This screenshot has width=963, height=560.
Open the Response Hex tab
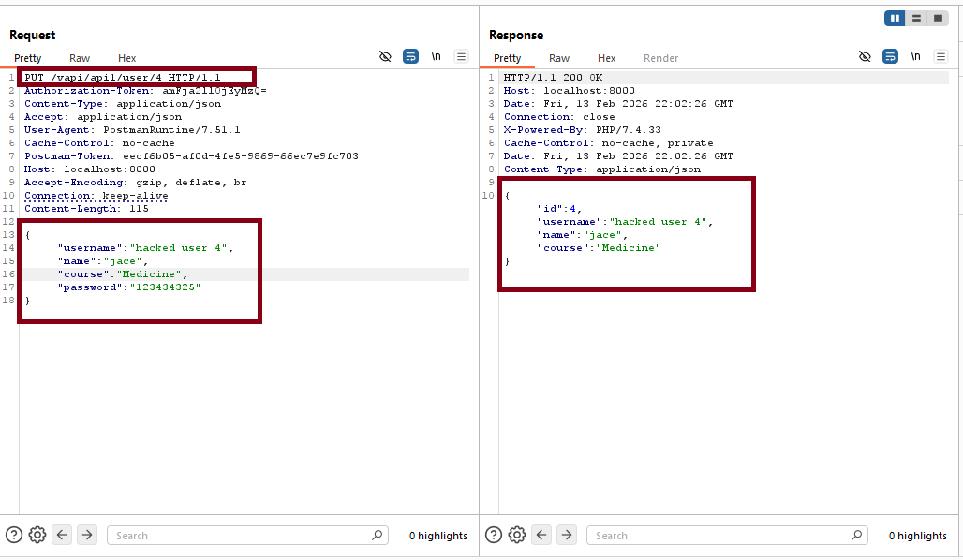[x=607, y=58]
